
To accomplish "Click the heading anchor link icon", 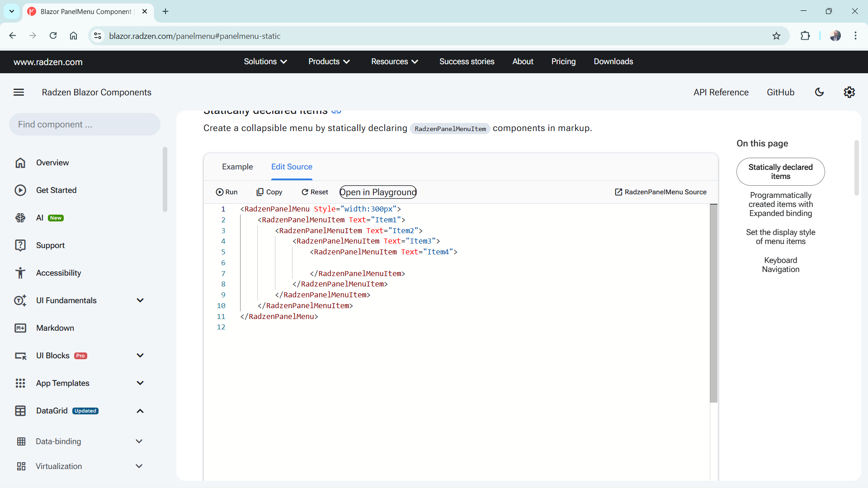I will pyautogui.click(x=336, y=111).
